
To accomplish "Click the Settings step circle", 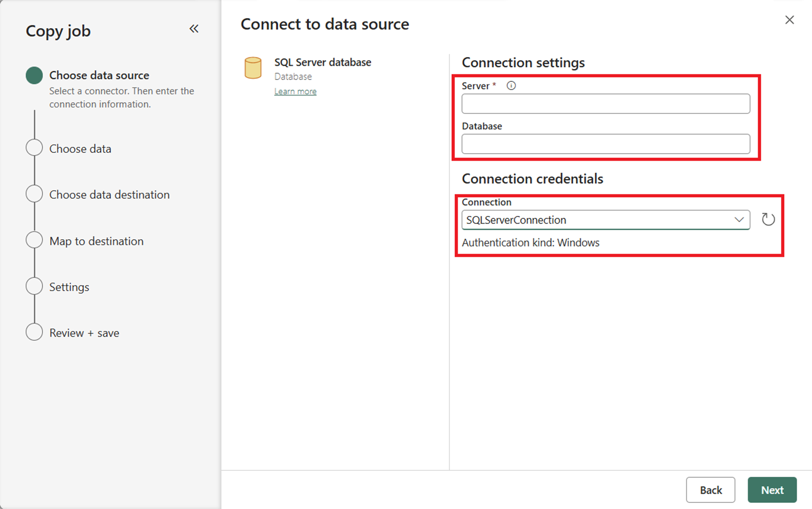I will click(34, 286).
